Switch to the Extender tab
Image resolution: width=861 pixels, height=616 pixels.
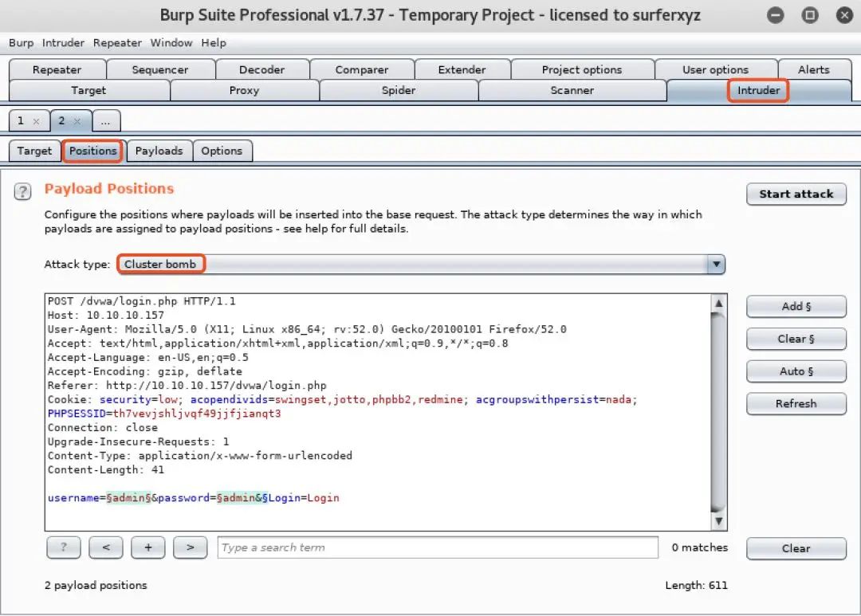click(x=462, y=69)
